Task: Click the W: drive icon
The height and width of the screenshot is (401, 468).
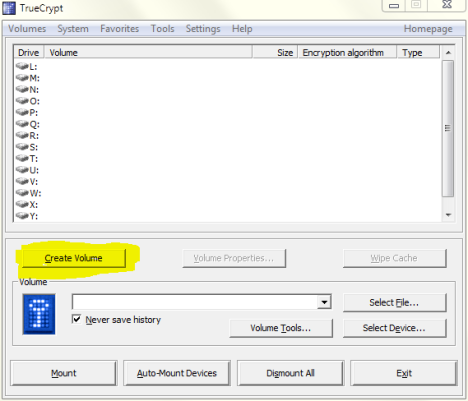Action: click(x=22, y=193)
